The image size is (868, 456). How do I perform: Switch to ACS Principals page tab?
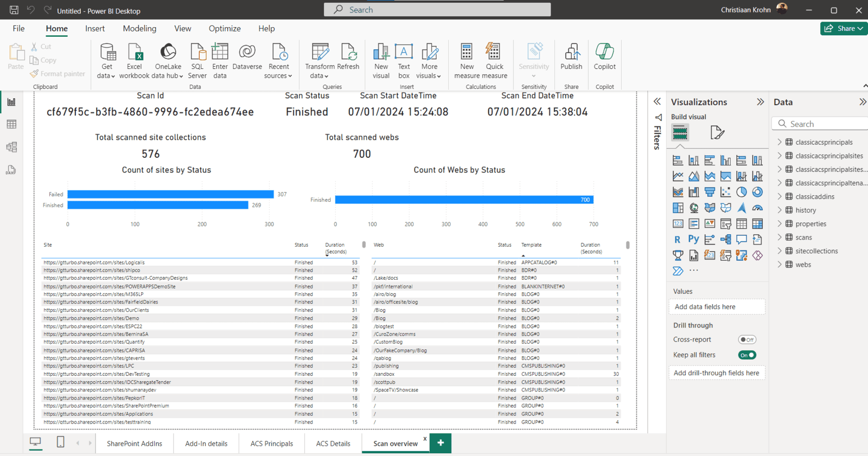[x=272, y=444]
